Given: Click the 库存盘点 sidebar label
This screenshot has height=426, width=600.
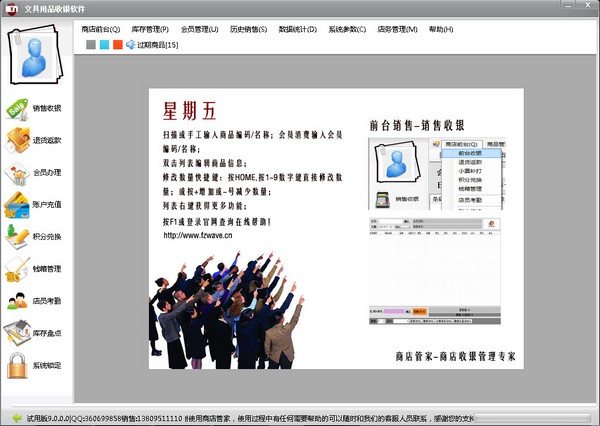Looking at the screenshot, I should 47,333.
